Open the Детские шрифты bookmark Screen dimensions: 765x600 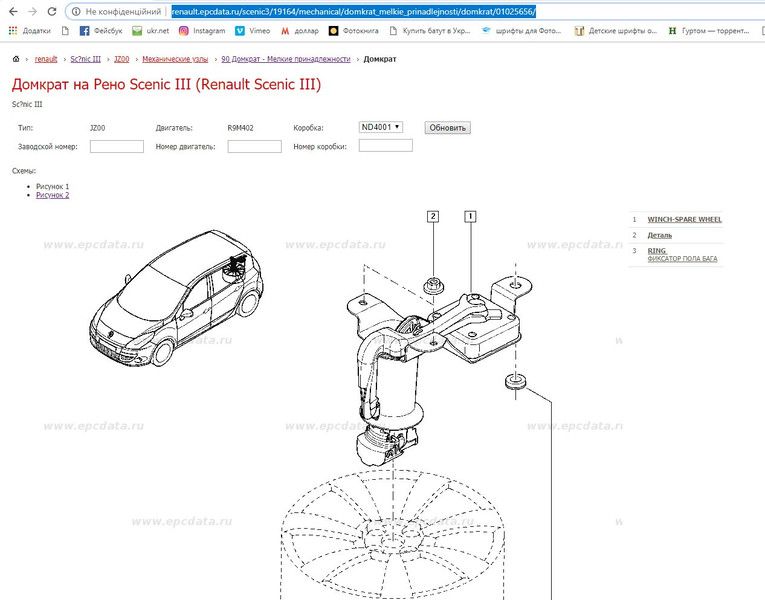click(x=616, y=31)
